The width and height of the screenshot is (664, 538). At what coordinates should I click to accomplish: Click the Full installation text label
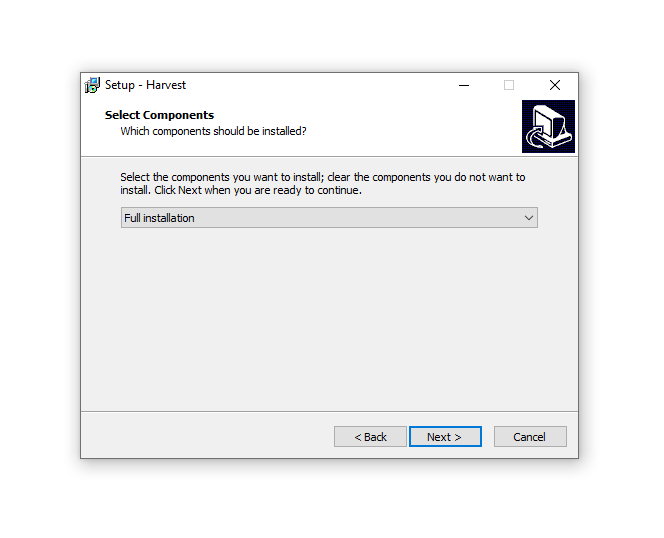pyautogui.click(x=159, y=218)
